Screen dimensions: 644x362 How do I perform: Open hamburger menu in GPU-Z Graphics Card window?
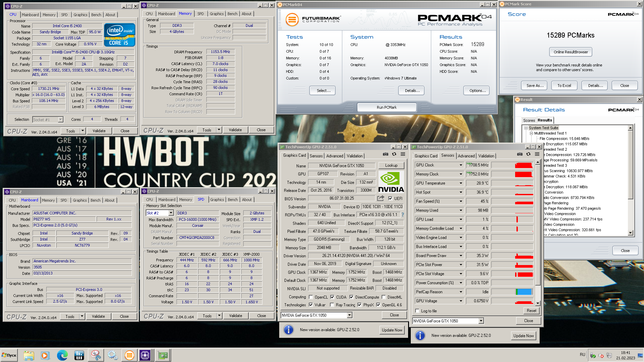(x=403, y=154)
